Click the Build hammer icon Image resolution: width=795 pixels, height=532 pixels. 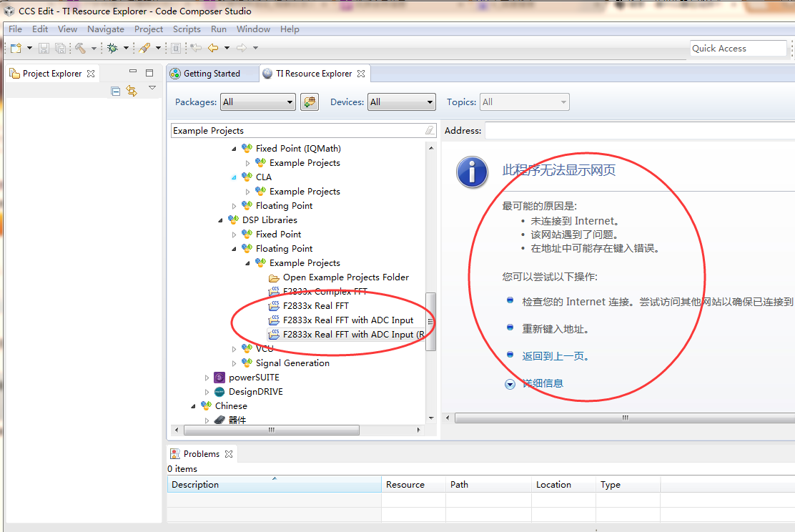coord(80,48)
